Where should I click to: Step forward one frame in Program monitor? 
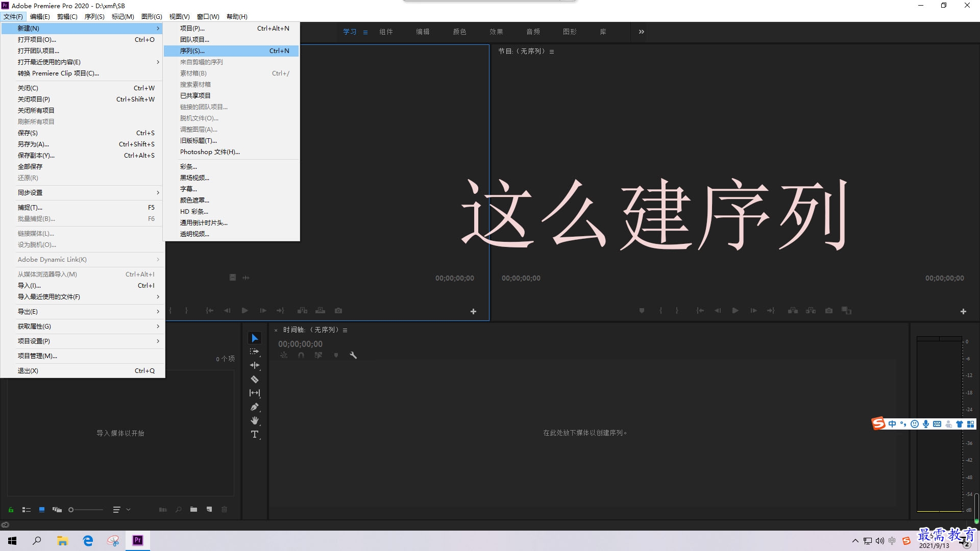click(x=753, y=311)
